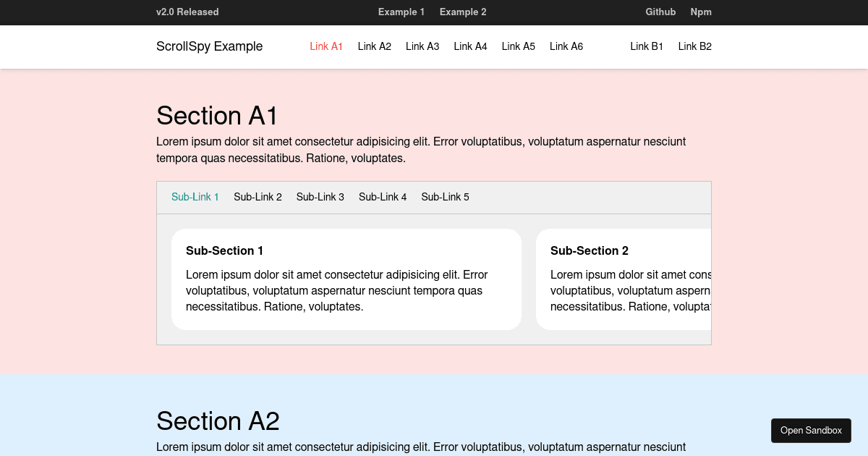
Task: Go to Example 2 page
Action: [x=463, y=12]
